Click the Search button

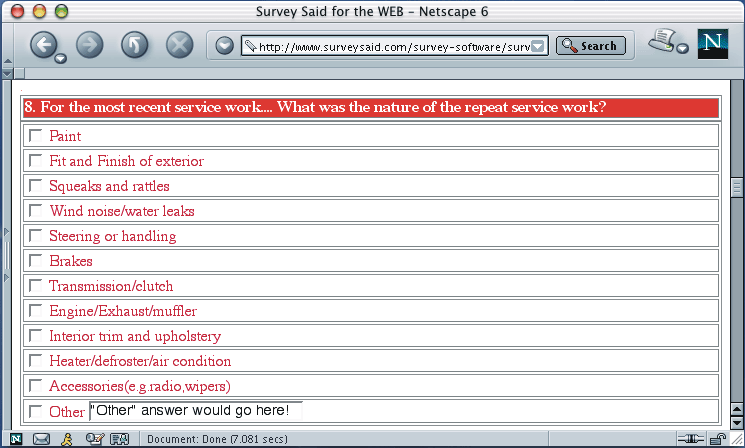591,46
